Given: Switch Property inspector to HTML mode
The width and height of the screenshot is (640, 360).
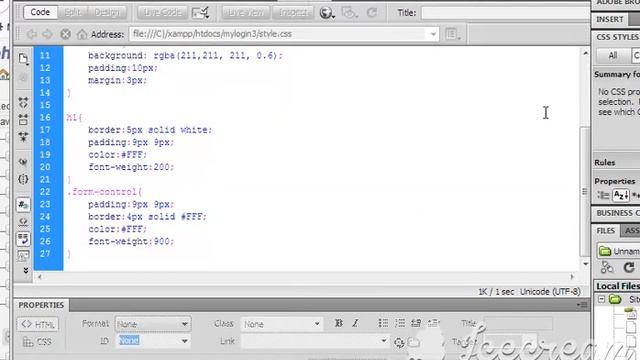Looking at the screenshot, I should click(38, 324).
